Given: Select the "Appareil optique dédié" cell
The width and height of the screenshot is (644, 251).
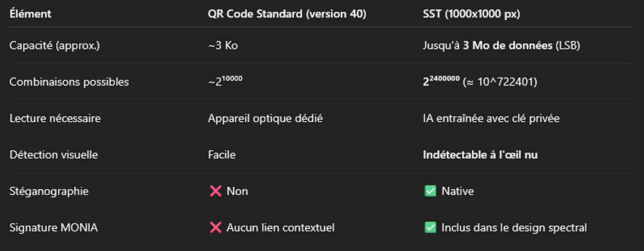Looking at the screenshot, I should point(265,118).
